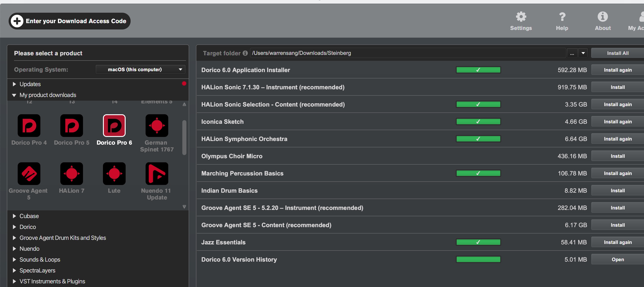Open the Operating System dropdown

[140, 70]
